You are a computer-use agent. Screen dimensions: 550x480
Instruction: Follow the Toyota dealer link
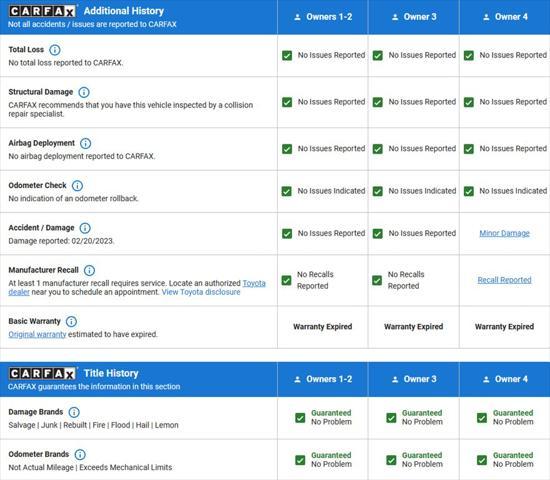coord(254,283)
